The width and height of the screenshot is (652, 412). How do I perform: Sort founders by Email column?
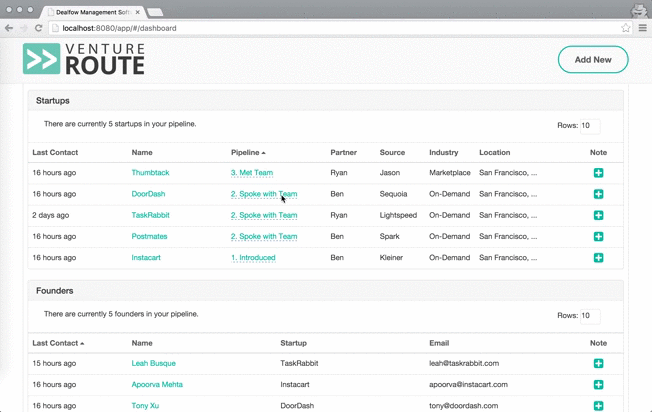(439, 343)
